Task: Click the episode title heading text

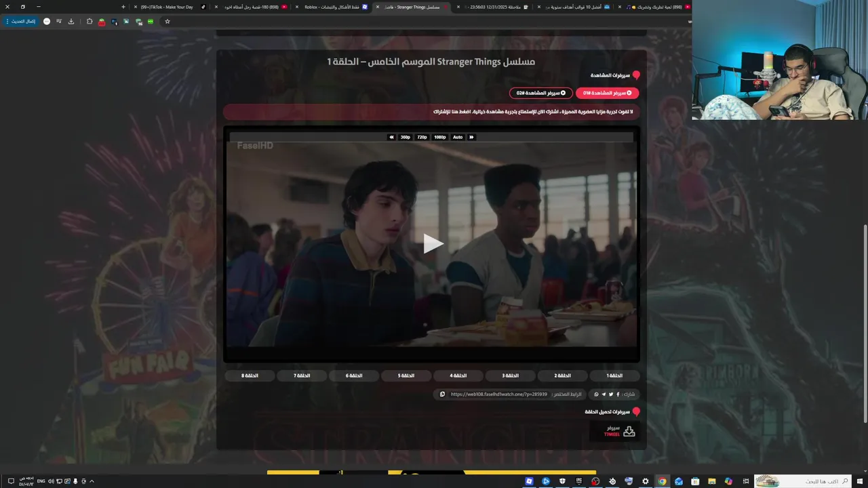Action: pyautogui.click(x=431, y=62)
